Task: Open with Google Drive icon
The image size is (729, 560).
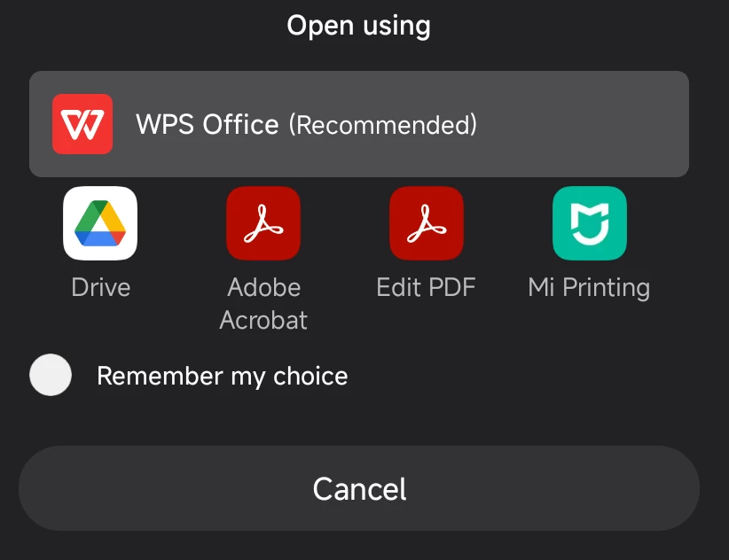Action: 100,223
